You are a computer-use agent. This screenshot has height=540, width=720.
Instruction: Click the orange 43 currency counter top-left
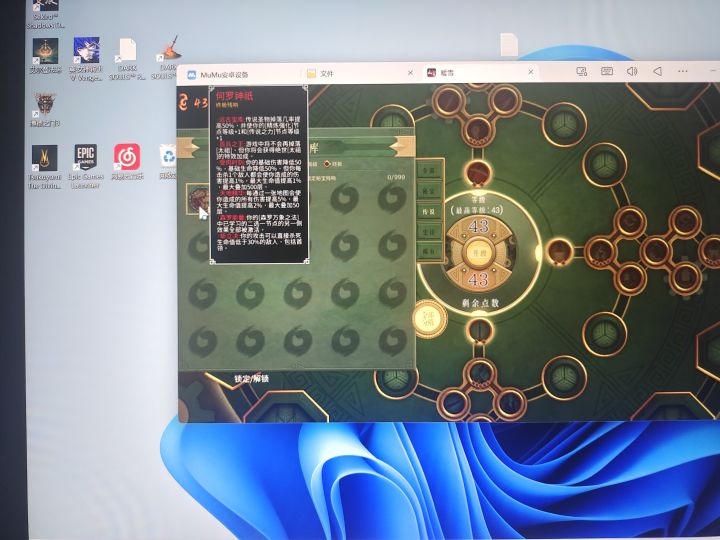pyautogui.click(x=193, y=103)
